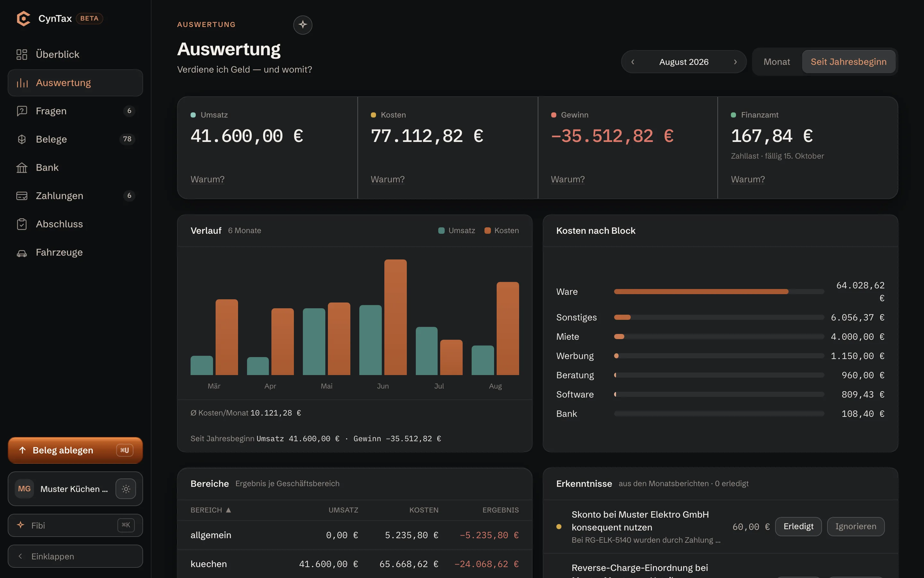Go to previous month before August 2026

click(633, 62)
